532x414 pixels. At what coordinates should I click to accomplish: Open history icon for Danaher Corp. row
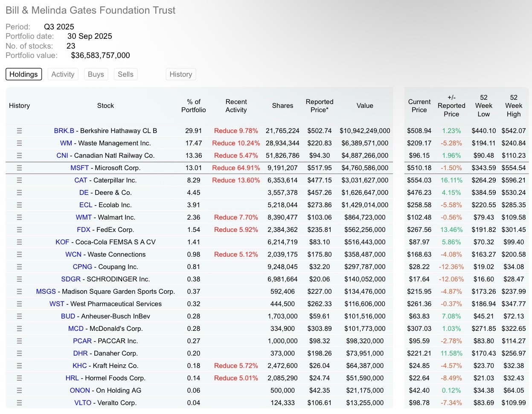point(19,353)
